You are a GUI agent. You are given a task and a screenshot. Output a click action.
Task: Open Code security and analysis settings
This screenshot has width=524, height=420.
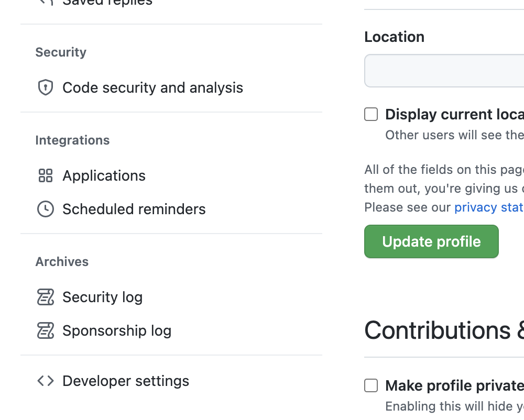152,87
